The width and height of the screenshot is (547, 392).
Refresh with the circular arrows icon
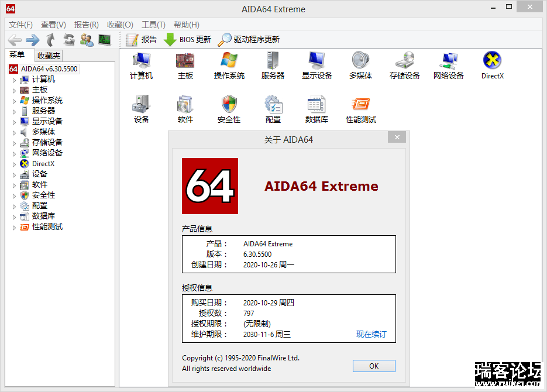[69, 40]
